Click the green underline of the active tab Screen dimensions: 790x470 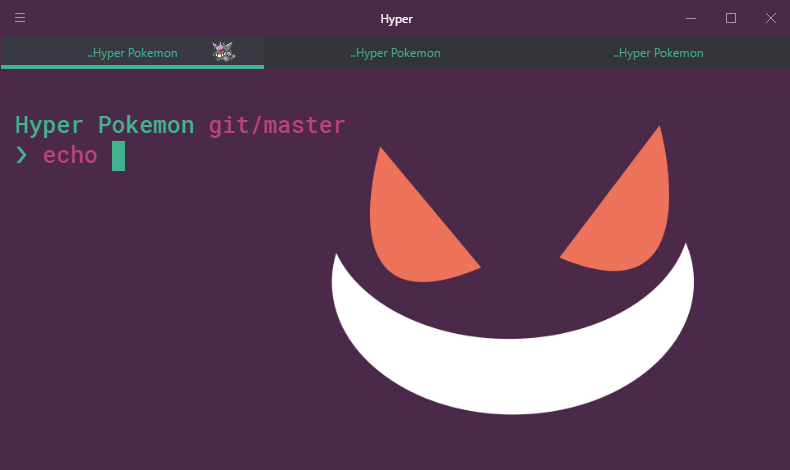[x=132, y=67]
